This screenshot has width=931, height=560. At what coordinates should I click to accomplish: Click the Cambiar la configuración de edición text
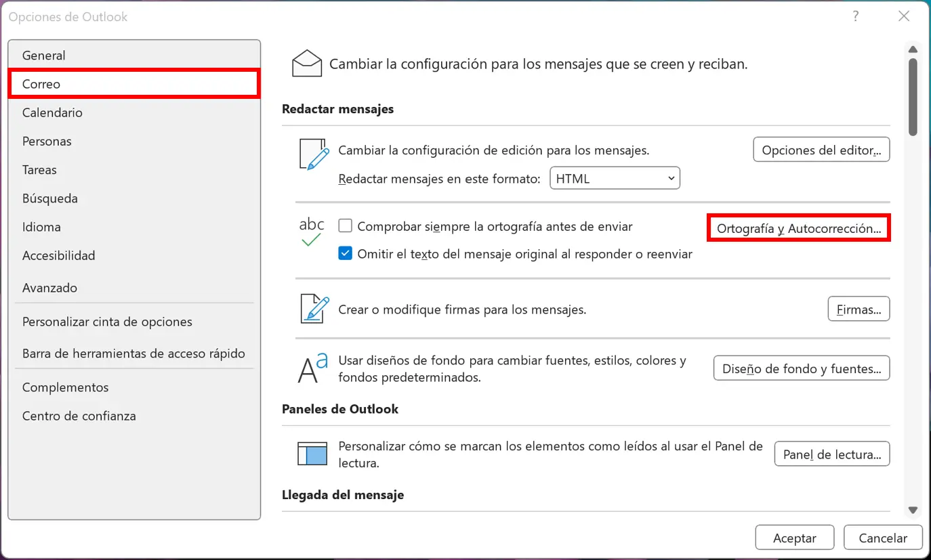494,150
